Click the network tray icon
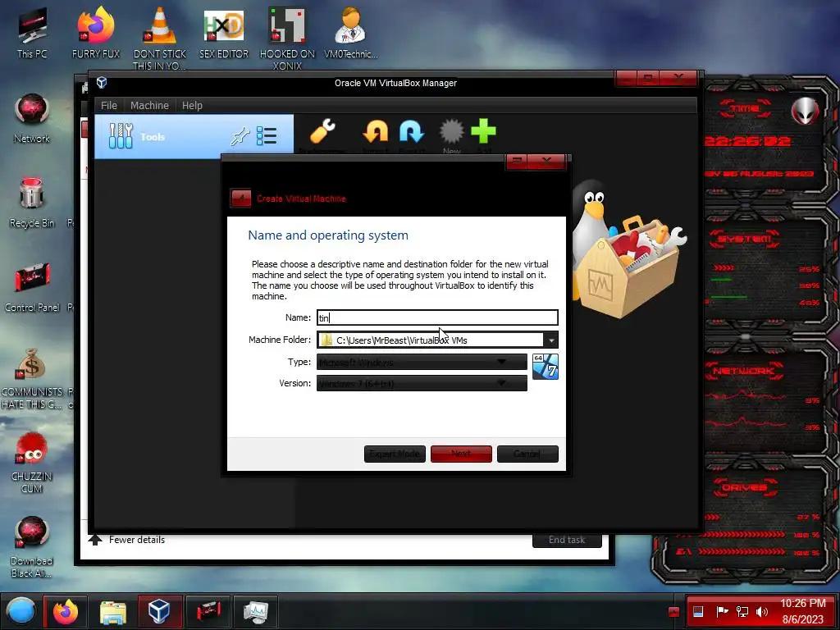Screen dimensions: 840x630 click(x=742, y=612)
